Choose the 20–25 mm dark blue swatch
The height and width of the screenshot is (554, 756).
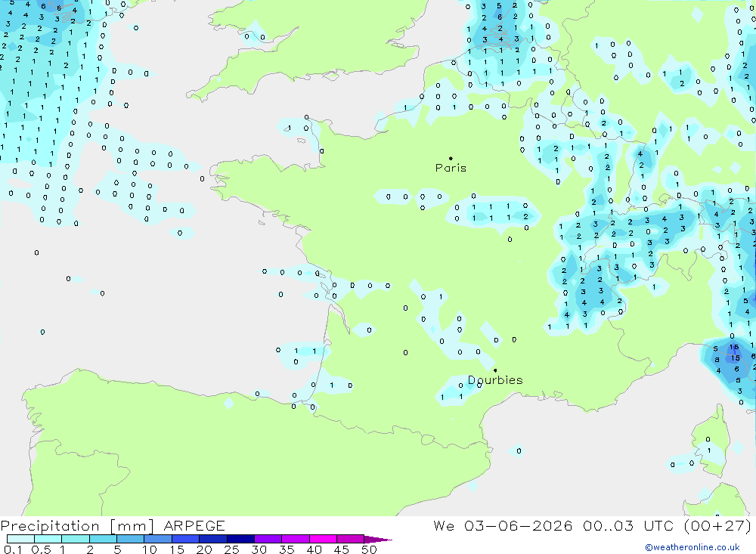(x=213, y=539)
